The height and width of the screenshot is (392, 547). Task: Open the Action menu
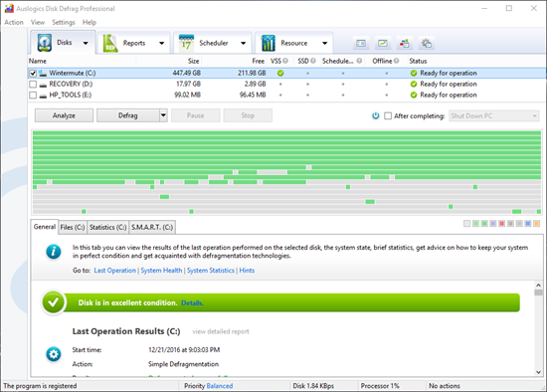[14, 22]
